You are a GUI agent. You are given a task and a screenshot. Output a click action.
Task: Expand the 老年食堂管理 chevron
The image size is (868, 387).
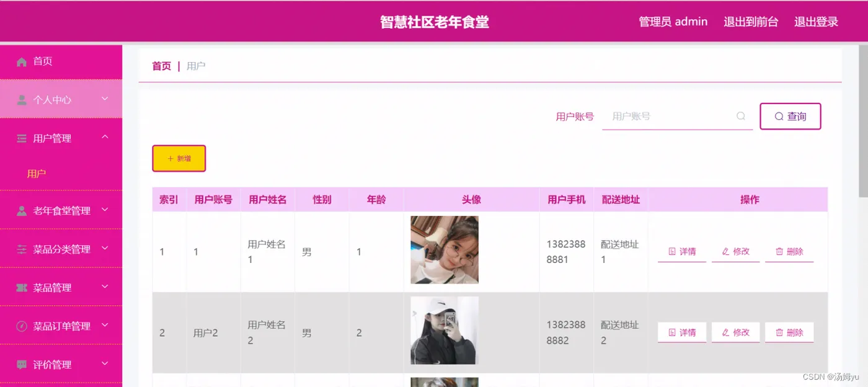pyautogui.click(x=105, y=210)
